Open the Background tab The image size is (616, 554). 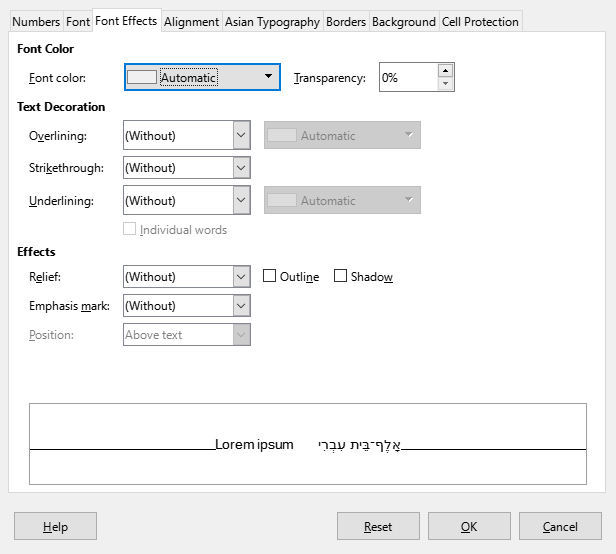404,22
